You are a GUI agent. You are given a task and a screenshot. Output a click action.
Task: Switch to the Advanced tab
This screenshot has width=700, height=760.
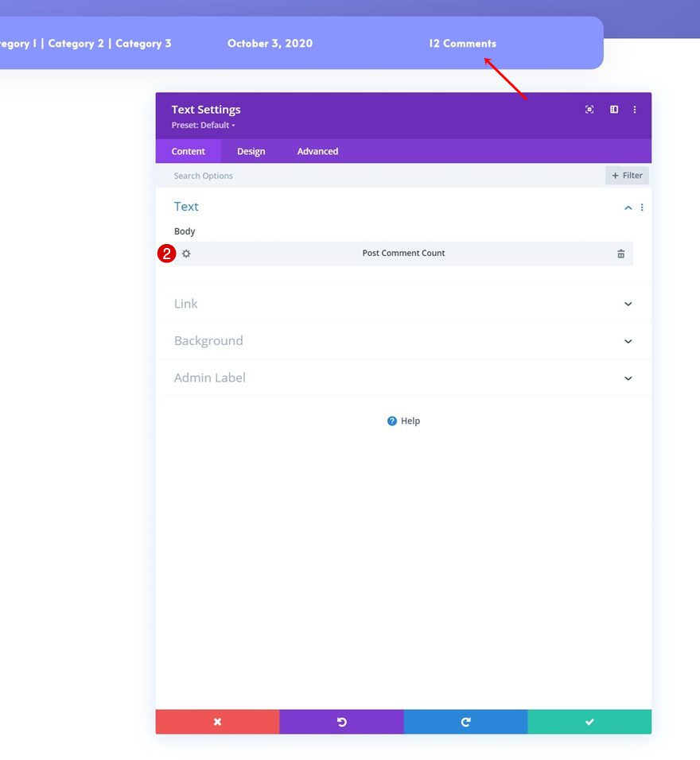(x=317, y=151)
